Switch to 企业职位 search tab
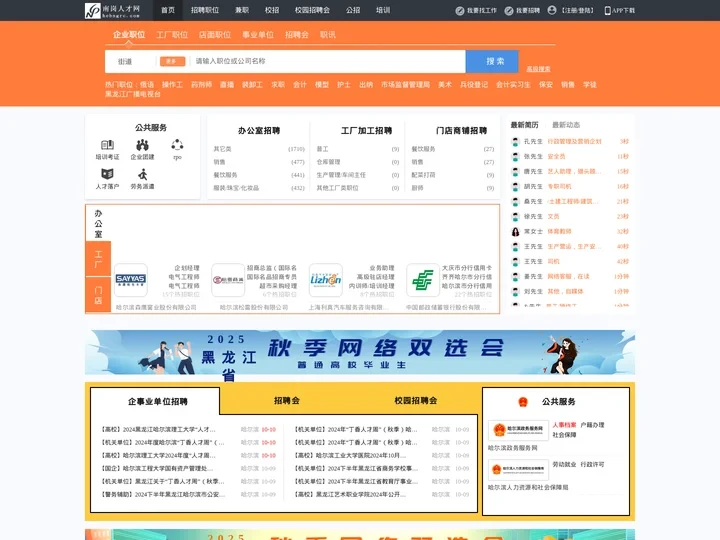This screenshot has height=540, width=720. 129,34
